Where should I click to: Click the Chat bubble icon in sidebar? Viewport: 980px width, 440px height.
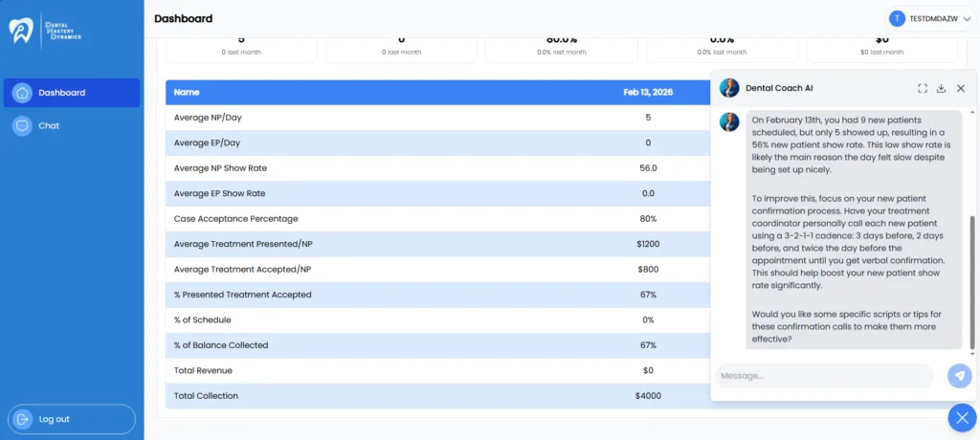click(23, 125)
